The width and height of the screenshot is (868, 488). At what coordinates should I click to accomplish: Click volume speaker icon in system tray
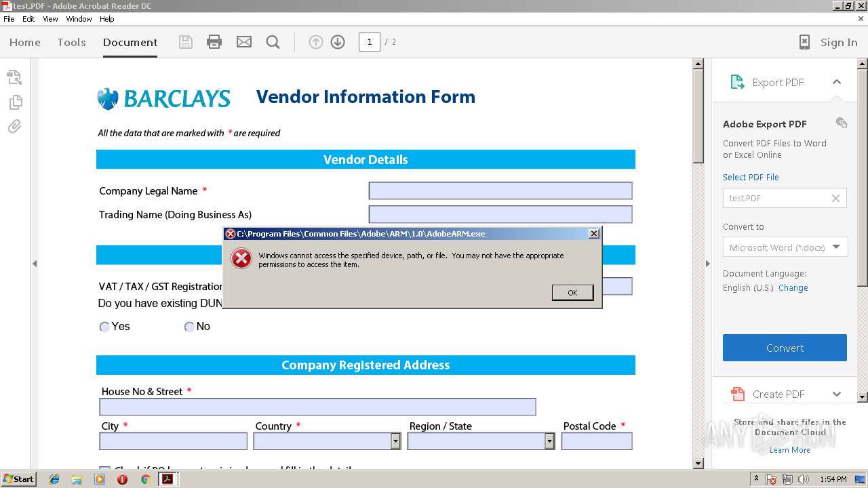(804, 479)
